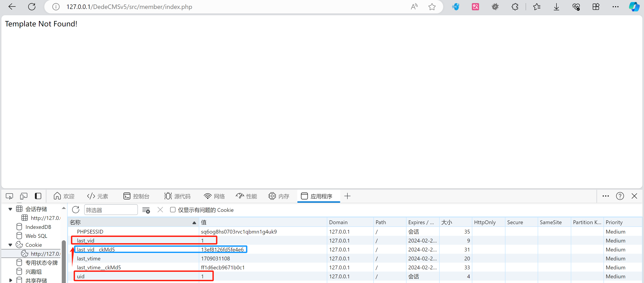The height and width of the screenshot is (283, 644).
Task: Select the IndexedDB storage item
Action: [38, 227]
